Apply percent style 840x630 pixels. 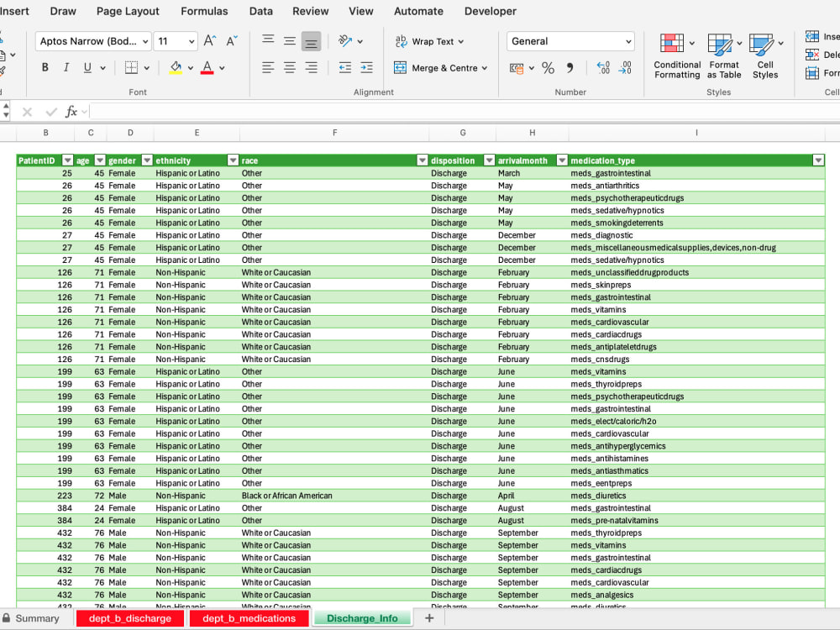coord(548,67)
